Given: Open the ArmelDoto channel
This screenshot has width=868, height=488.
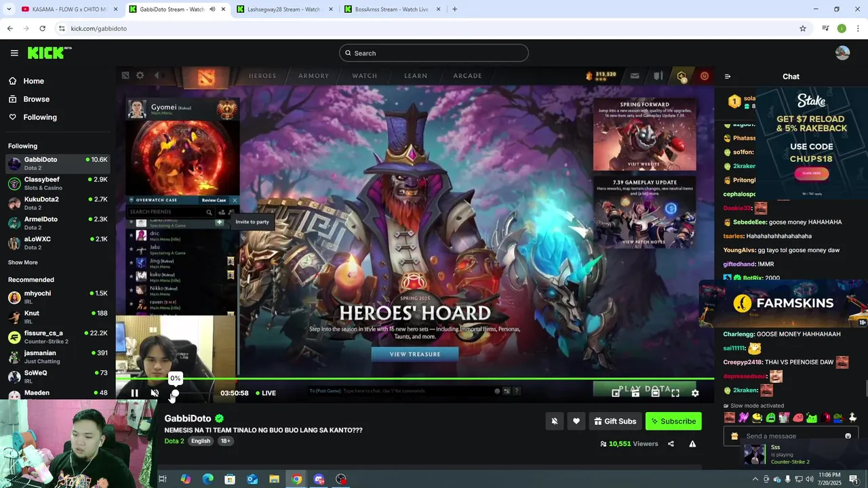Looking at the screenshot, I should pyautogui.click(x=58, y=223).
